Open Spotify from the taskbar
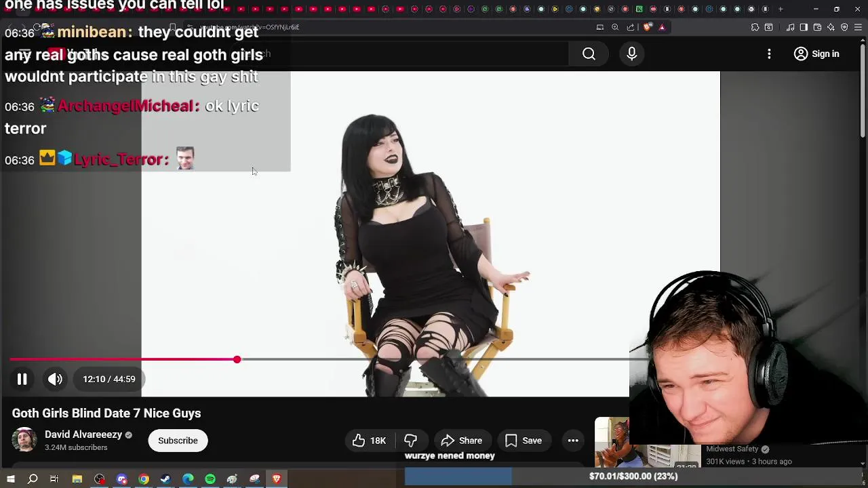The image size is (868, 488). (x=210, y=479)
